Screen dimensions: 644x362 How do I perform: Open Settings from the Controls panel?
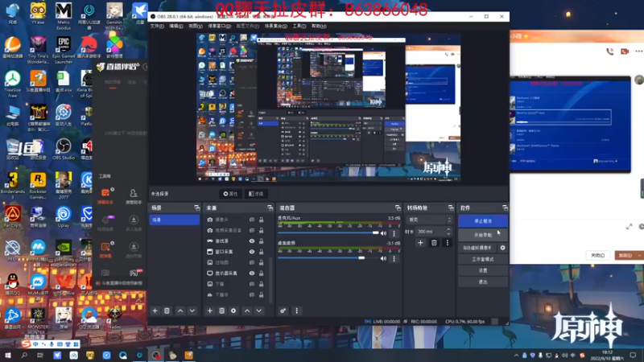[x=482, y=271]
